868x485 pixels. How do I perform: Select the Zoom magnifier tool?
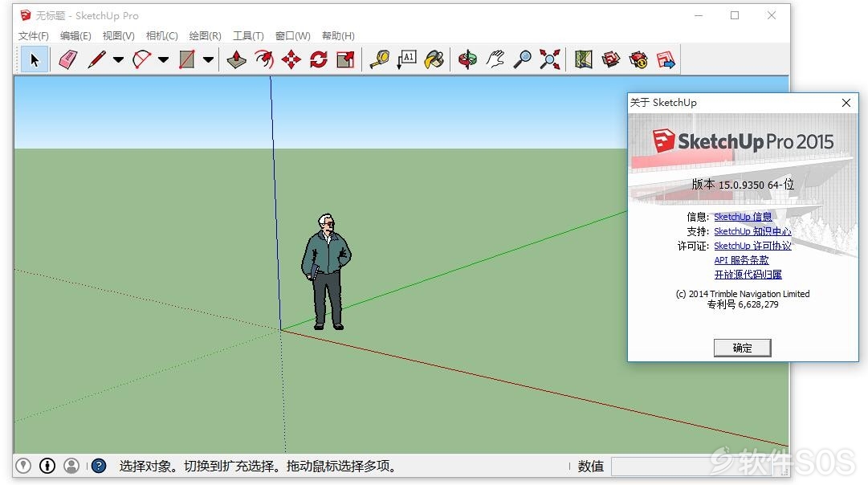click(523, 59)
